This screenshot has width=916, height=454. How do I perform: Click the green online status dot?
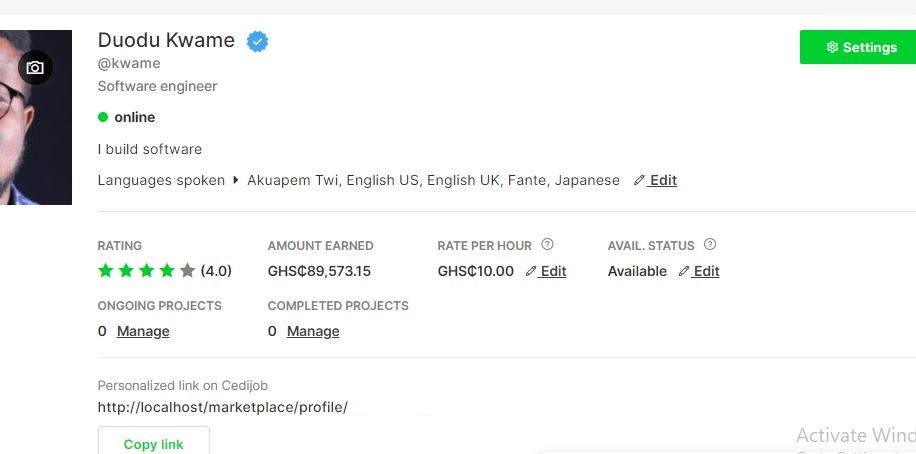click(103, 117)
